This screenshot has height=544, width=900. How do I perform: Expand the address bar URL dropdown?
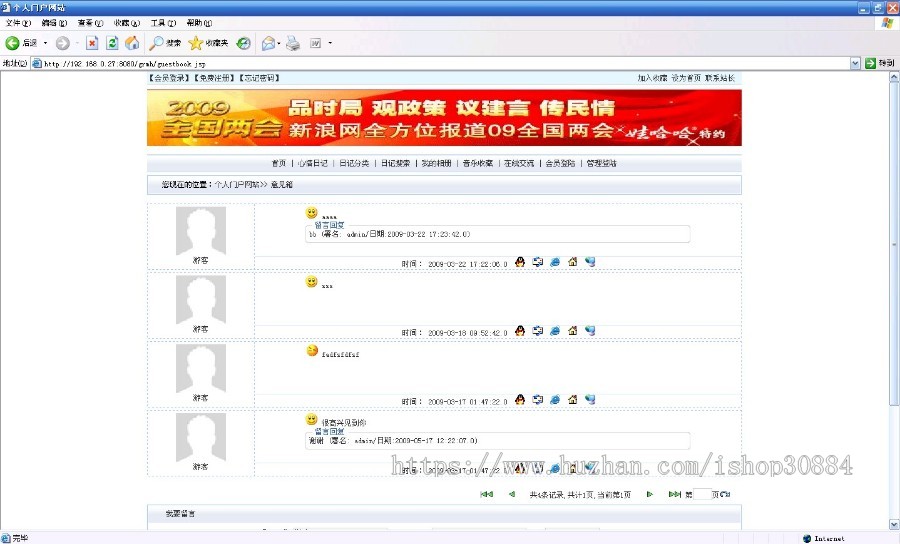coord(855,63)
